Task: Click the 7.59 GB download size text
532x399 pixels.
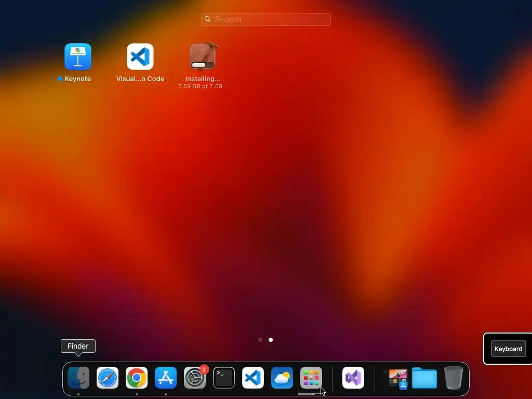Action: coord(203,86)
